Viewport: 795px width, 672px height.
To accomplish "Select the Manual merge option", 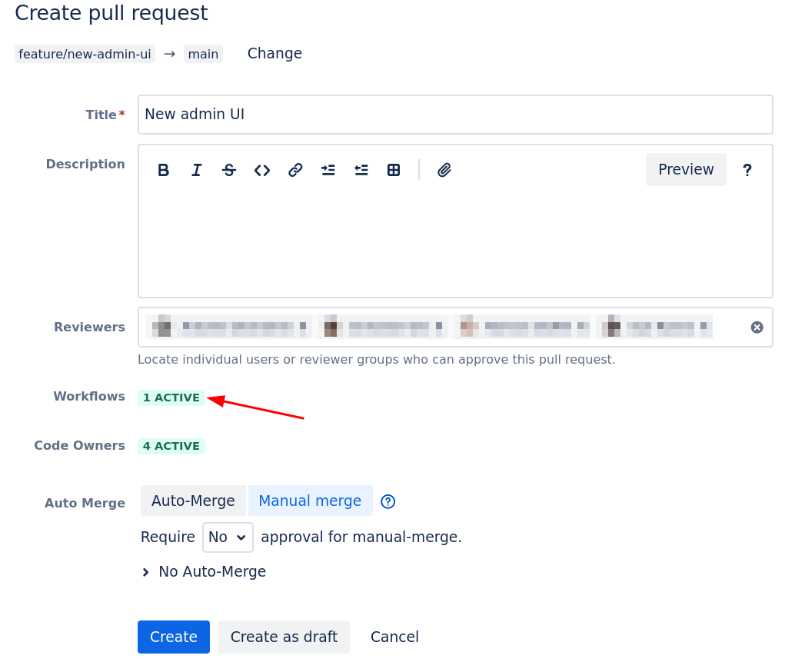I will click(x=310, y=501).
